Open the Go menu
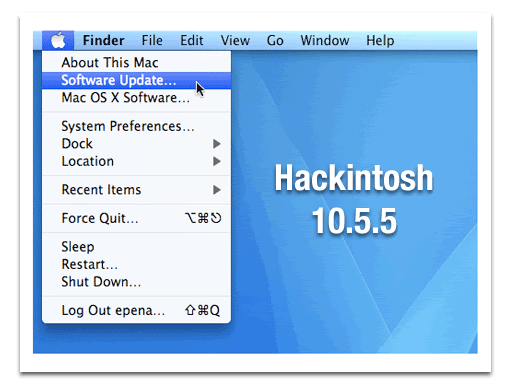The height and width of the screenshot is (390, 512). (275, 41)
